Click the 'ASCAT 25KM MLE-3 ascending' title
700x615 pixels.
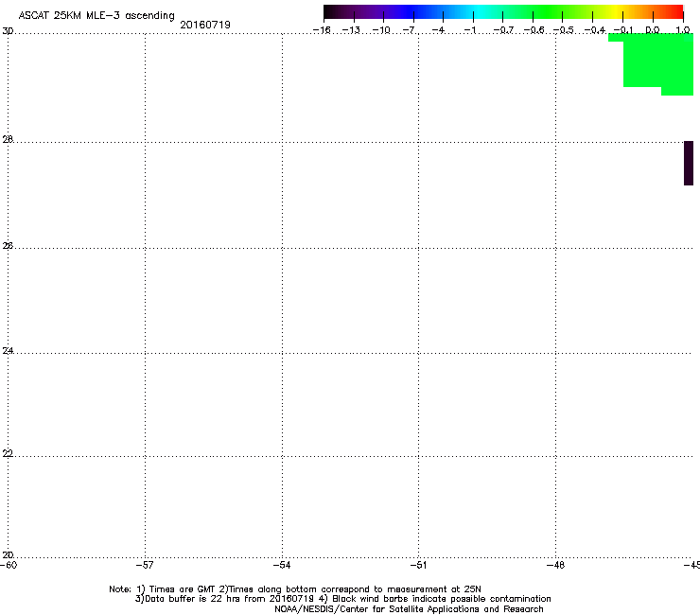click(96, 16)
